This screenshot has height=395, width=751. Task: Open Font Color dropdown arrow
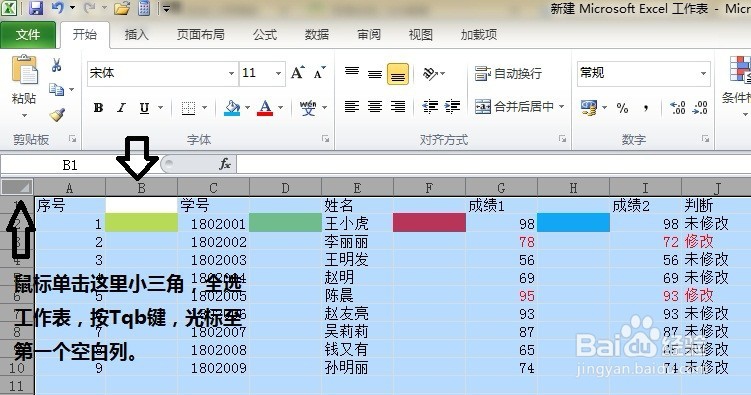[x=281, y=108]
